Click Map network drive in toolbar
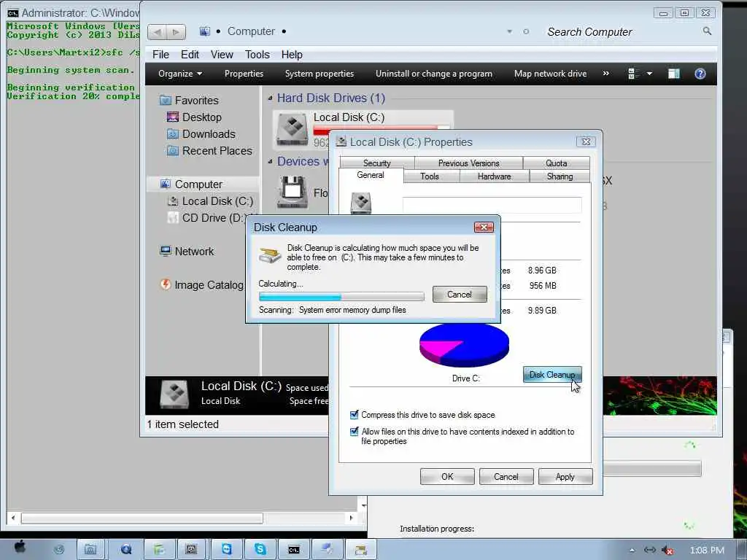 (x=550, y=74)
